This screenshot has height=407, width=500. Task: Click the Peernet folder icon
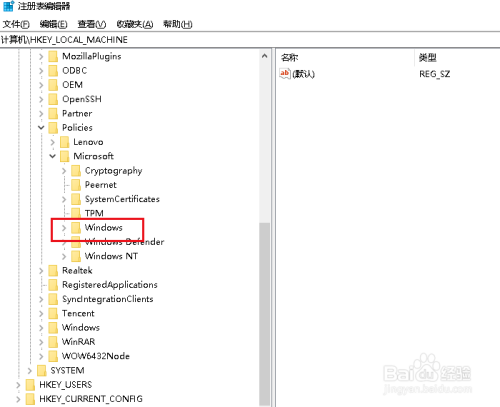(x=76, y=185)
